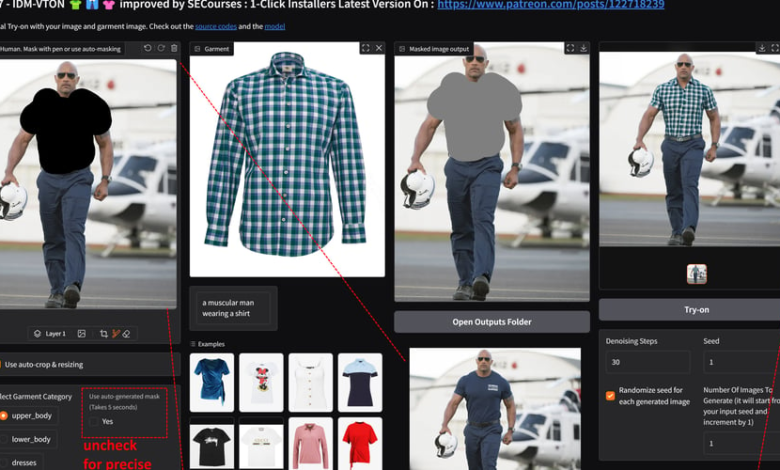Click the Garment panel label icon
This screenshot has height=470, width=780.
197,49
